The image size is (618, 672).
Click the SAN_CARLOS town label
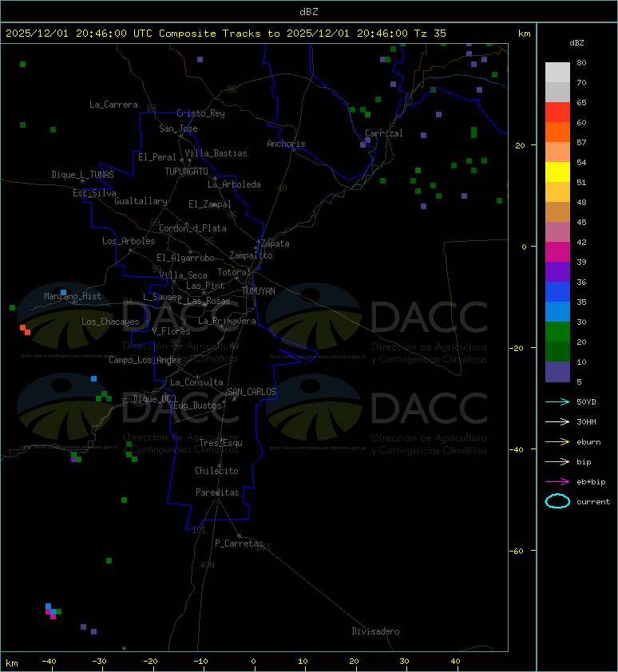252,392
